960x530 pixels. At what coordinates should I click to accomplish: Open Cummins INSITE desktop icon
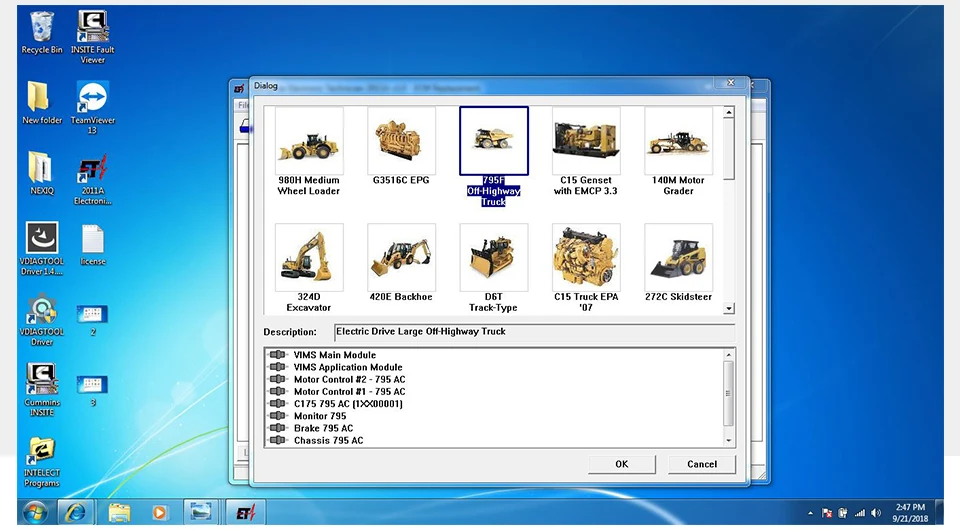tap(42, 390)
